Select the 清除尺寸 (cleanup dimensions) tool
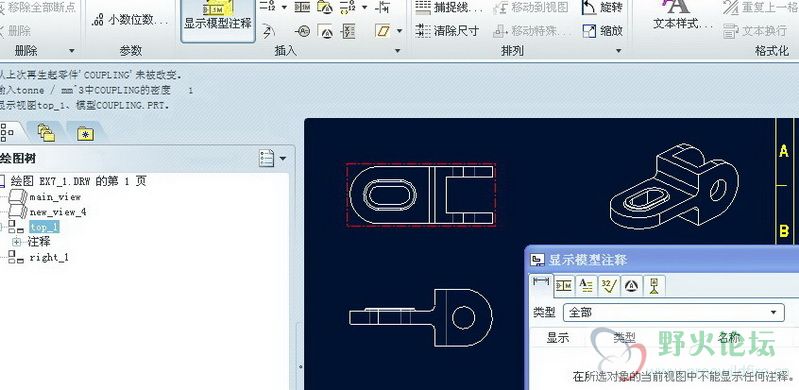The width and height of the screenshot is (799, 390). (447, 31)
